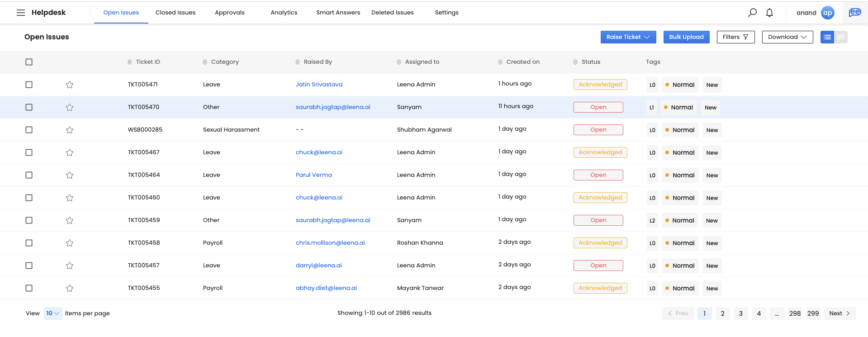Go to page 2
The width and height of the screenshot is (868, 337).
tap(723, 313)
